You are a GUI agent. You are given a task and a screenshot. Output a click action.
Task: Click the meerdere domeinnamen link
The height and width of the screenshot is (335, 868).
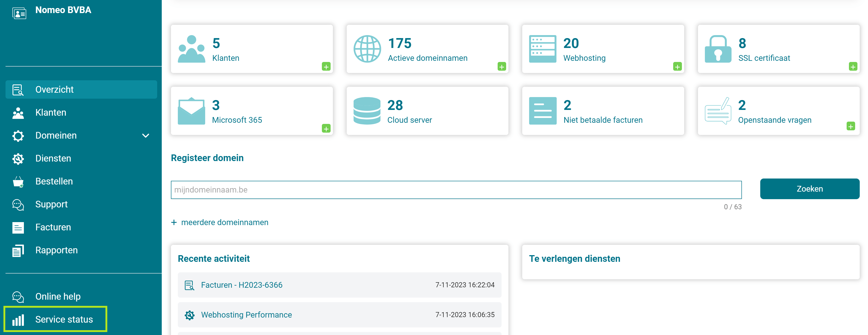224,223
